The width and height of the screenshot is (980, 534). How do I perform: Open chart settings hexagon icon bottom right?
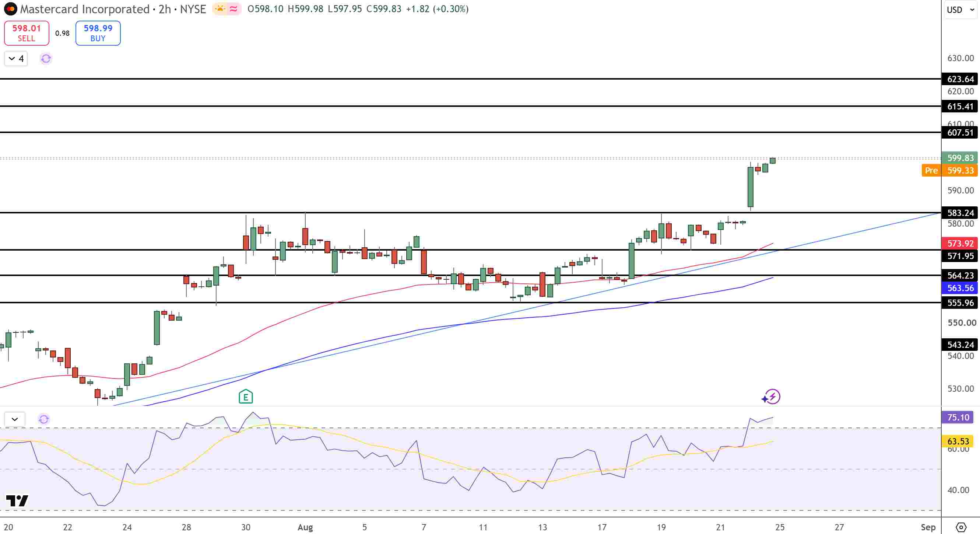(x=961, y=527)
